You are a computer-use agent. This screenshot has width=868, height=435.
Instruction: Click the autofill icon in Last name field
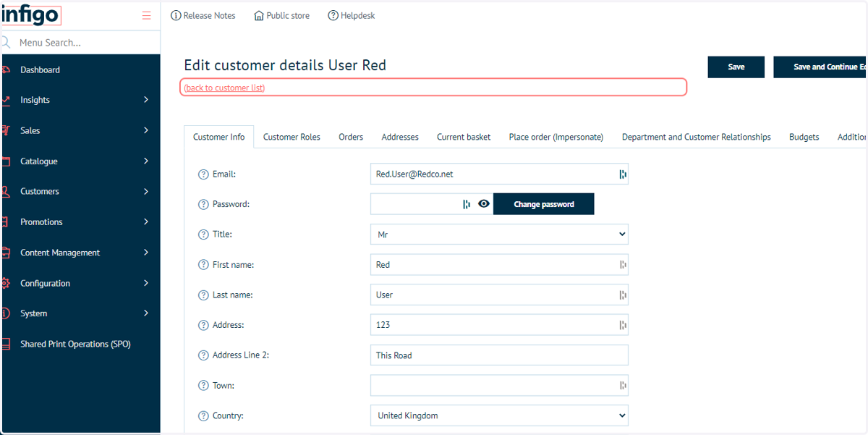pos(623,295)
